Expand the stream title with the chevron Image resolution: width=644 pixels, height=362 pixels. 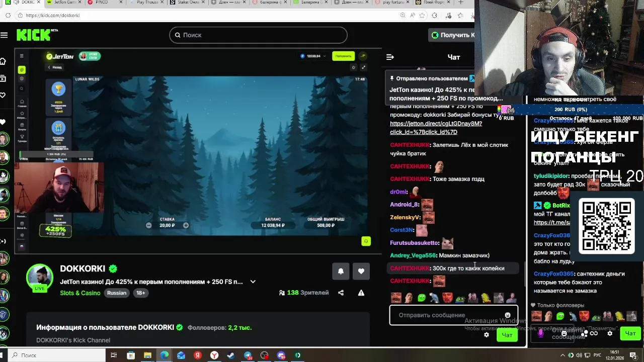tap(253, 282)
